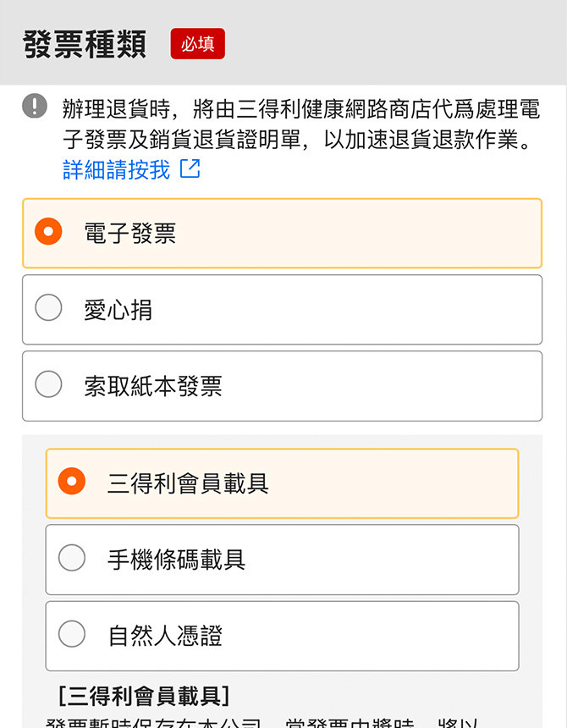Screen dimensions: 567x728
Task: Click the 自然人憑證 option label text
Action: (x=165, y=636)
